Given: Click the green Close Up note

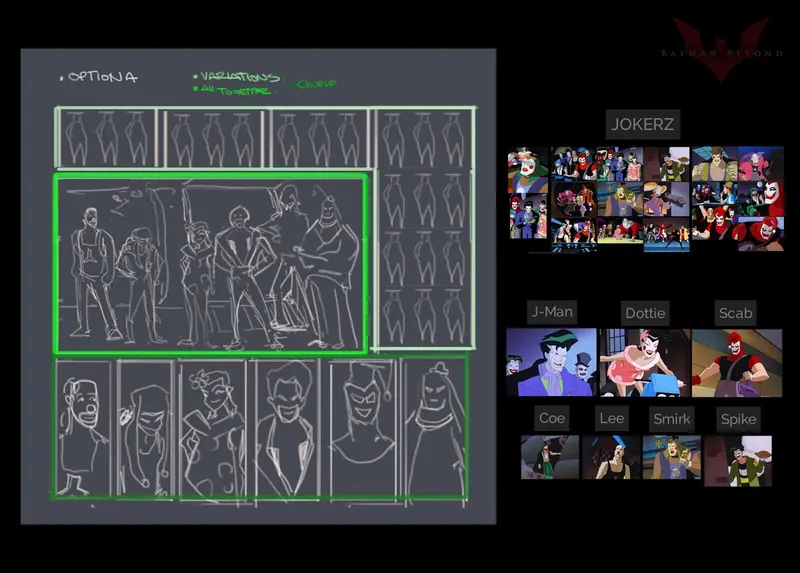Looking at the screenshot, I should (x=314, y=84).
